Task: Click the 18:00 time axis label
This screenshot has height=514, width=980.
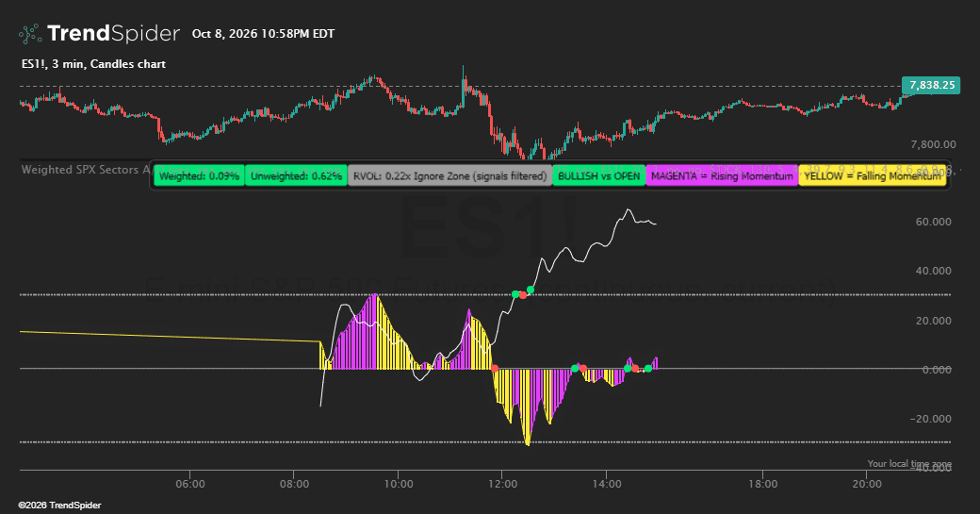Action: pos(763,484)
